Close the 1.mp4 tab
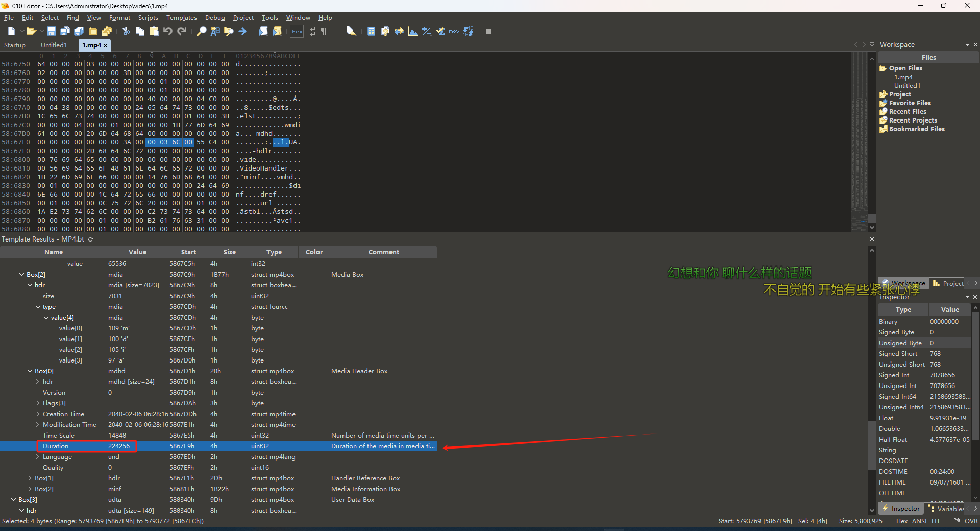This screenshot has height=531, width=980. [x=105, y=45]
